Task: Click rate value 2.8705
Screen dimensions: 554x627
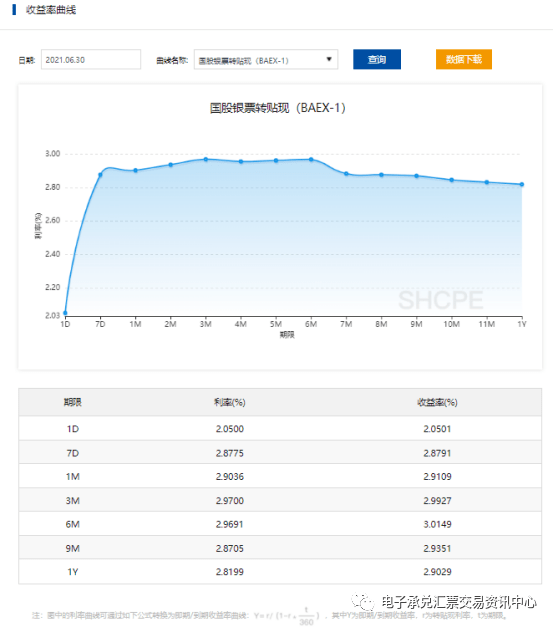Action: pyautogui.click(x=230, y=548)
